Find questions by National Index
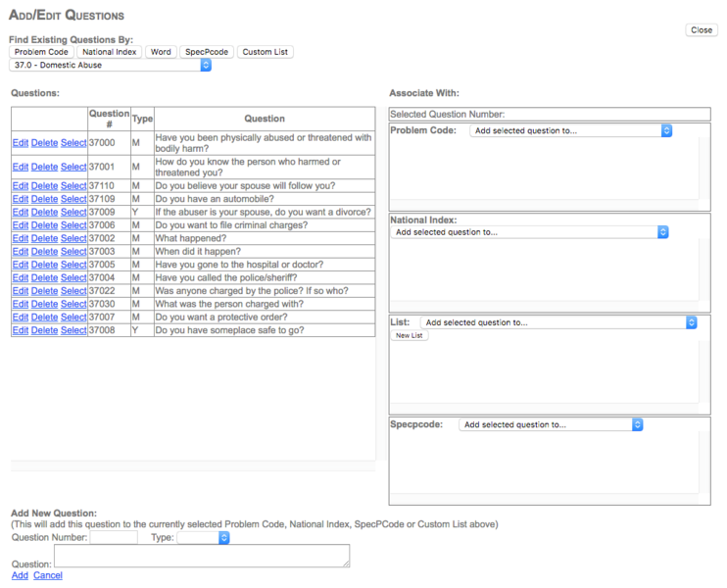 [110, 52]
